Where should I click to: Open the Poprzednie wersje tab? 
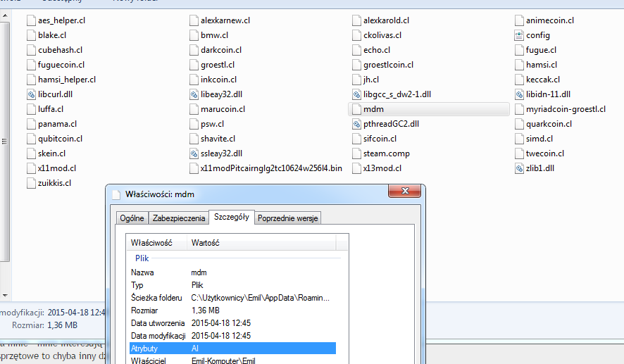tap(288, 218)
